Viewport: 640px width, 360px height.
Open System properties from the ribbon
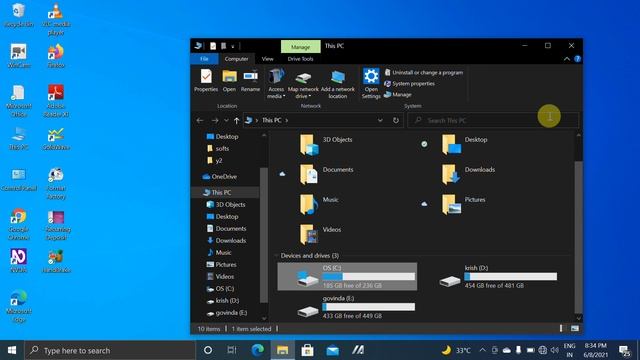409,83
